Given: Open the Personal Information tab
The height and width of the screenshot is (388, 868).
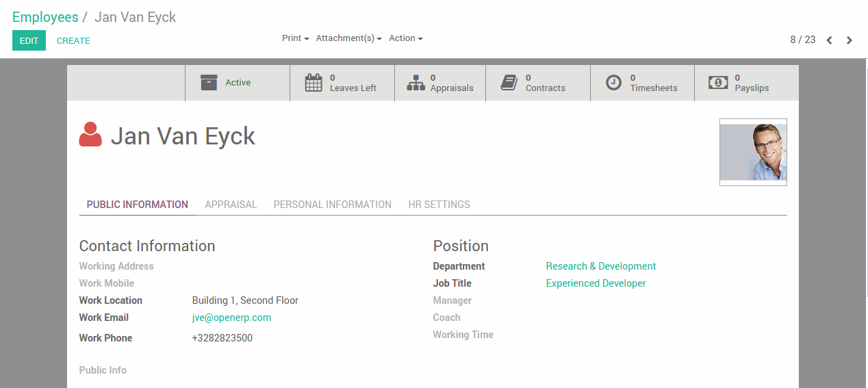Looking at the screenshot, I should (x=332, y=205).
